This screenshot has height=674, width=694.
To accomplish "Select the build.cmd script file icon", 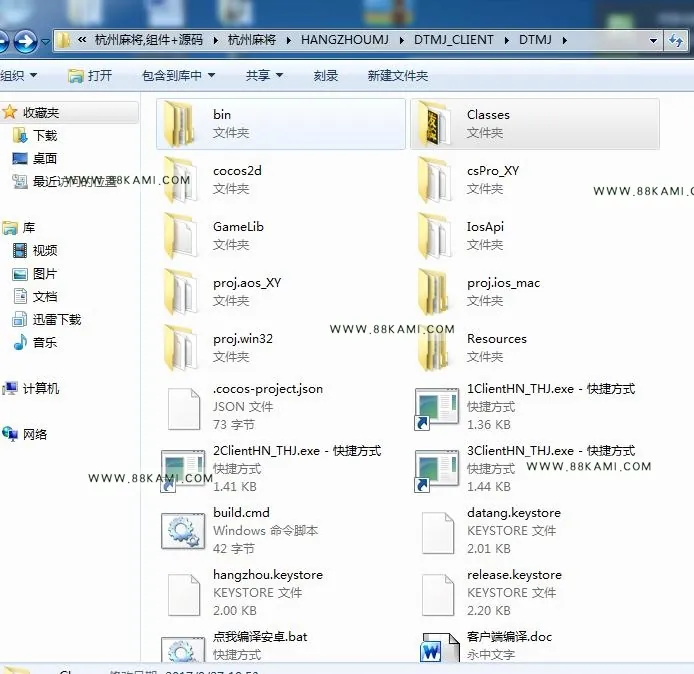I will pos(183,531).
